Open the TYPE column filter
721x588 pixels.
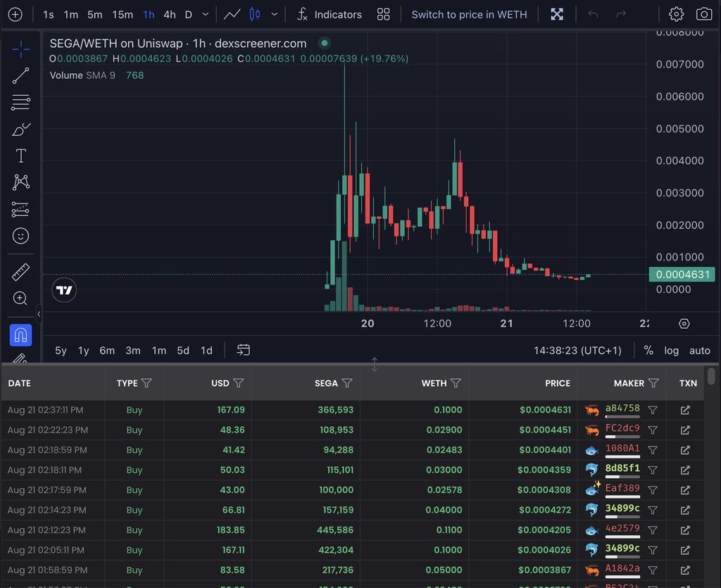[x=146, y=383]
